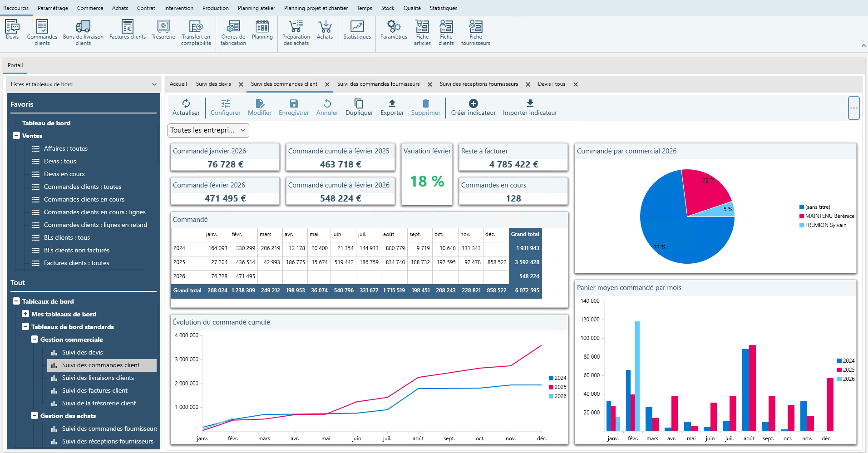The height and width of the screenshot is (453, 868).
Task: Select the Commandes clients icon
Action: click(x=42, y=31)
